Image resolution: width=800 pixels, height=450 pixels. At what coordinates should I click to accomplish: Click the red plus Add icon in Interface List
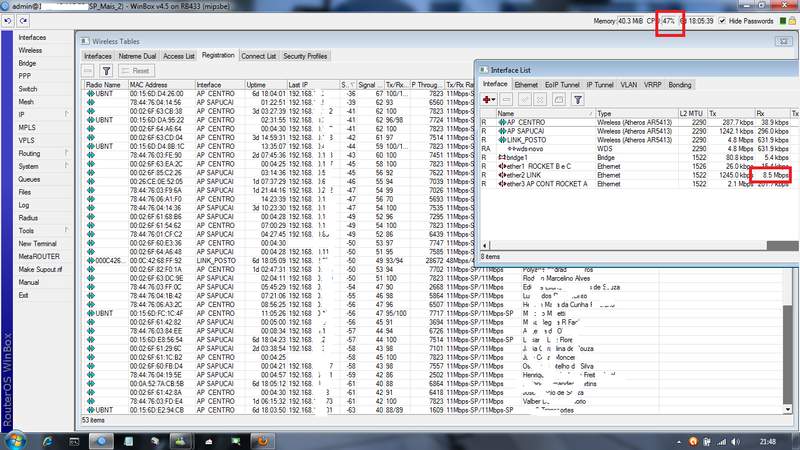(x=487, y=99)
